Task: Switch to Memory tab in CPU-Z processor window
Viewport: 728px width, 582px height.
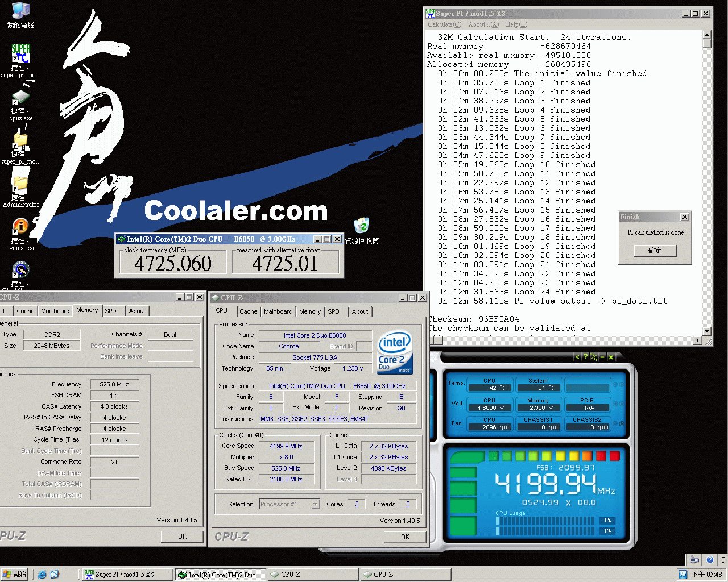Action: [x=310, y=311]
